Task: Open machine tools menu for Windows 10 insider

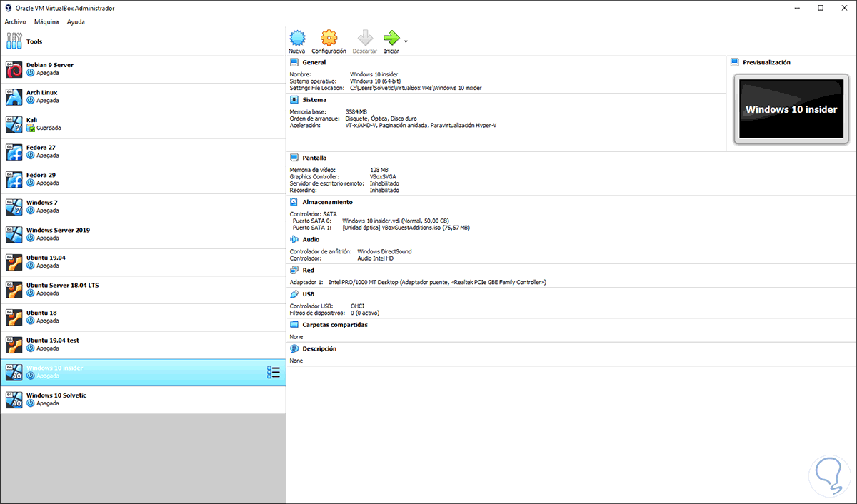Action: pyautogui.click(x=274, y=372)
